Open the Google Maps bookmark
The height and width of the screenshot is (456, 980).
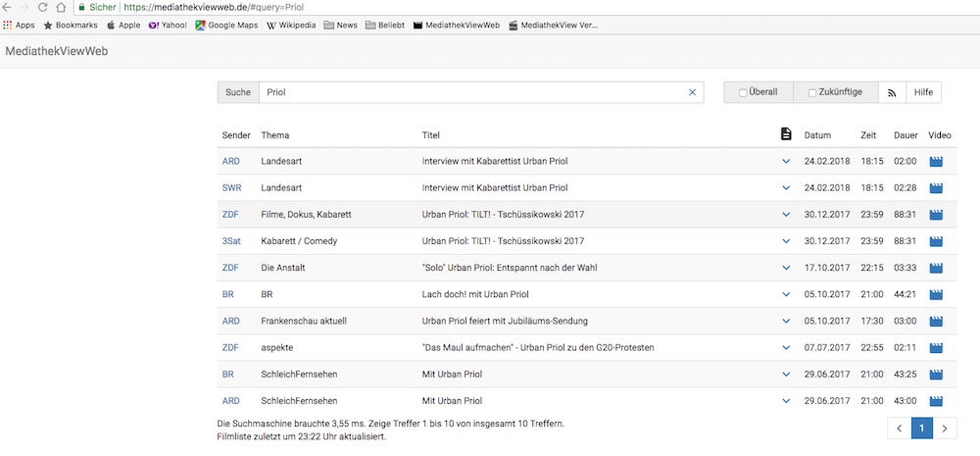(225, 25)
